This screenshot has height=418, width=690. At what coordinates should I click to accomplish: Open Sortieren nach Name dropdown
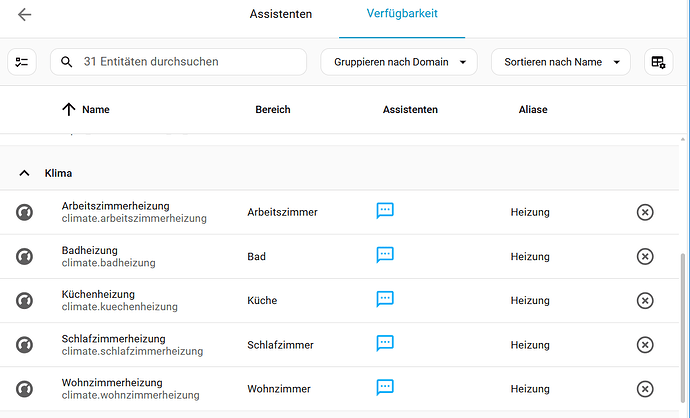click(x=561, y=62)
